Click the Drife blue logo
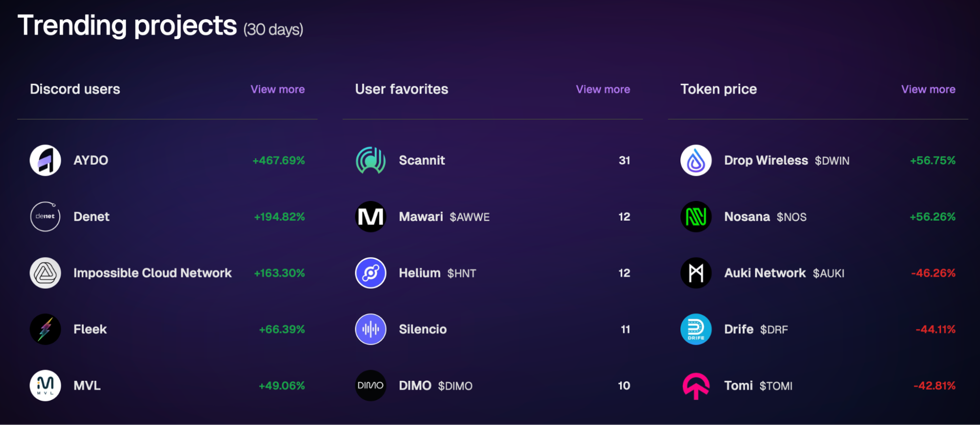Viewport: 980px width, 425px height. pyautogui.click(x=696, y=329)
